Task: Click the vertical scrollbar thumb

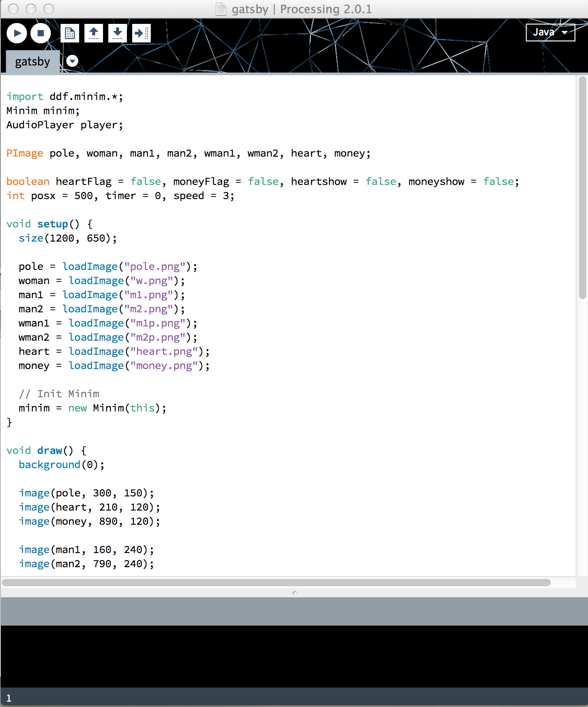Action: point(583,188)
